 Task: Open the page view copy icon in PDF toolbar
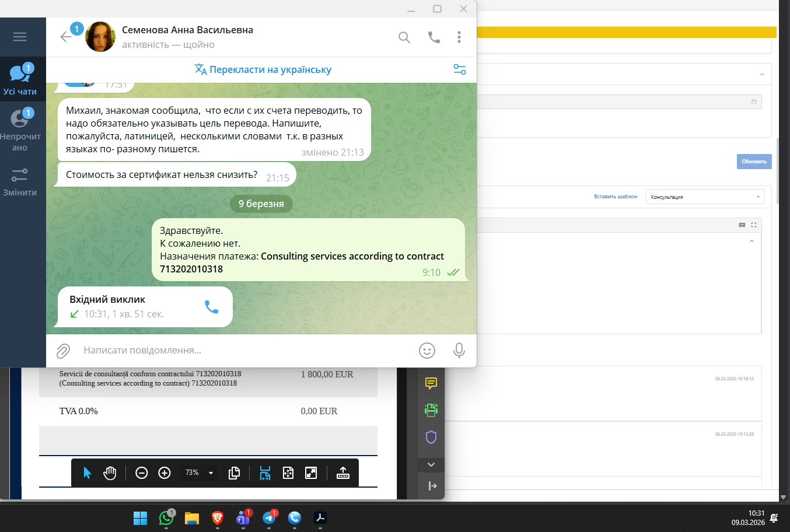coord(234,473)
